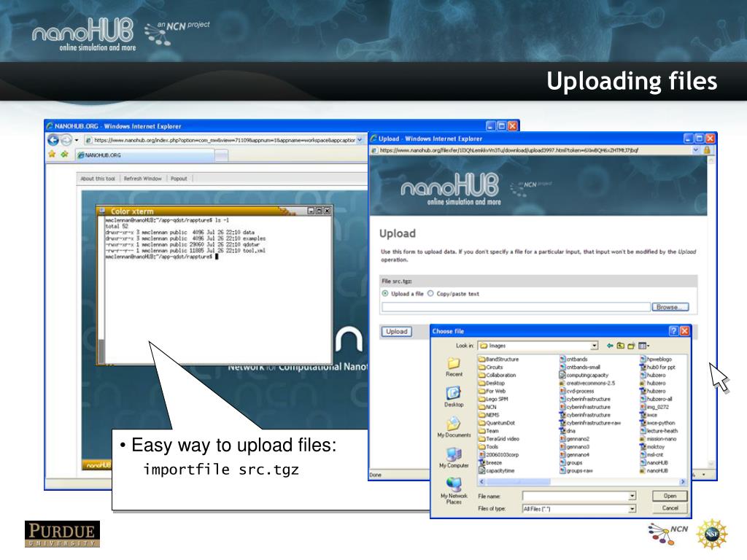Image resolution: width=747 pixels, height=560 pixels.
Task: Select the dna file
Action: pos(568,430)
